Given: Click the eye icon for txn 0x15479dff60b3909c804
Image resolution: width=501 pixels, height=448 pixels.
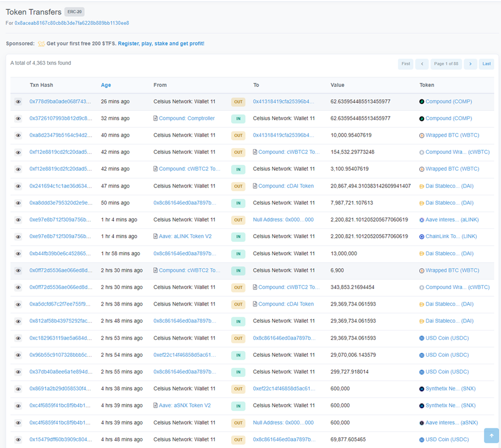Looking at the screenshot, I should (18, 440).
